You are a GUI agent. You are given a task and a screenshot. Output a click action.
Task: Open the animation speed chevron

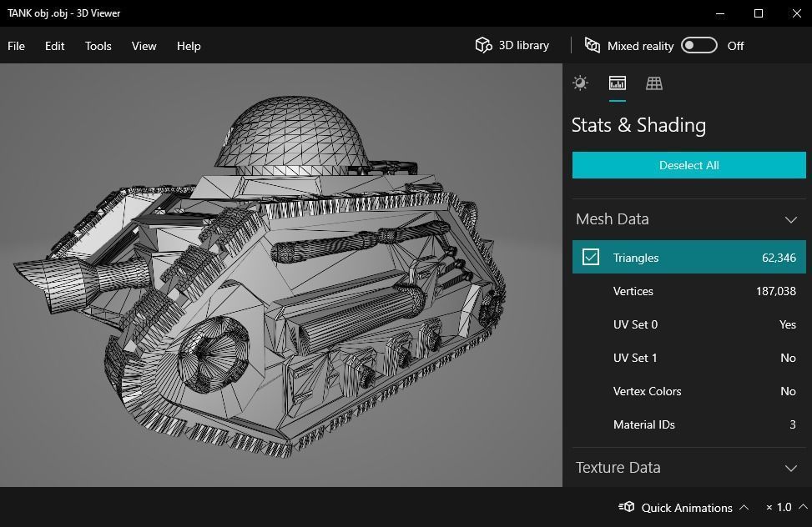(x=803, y=507)
